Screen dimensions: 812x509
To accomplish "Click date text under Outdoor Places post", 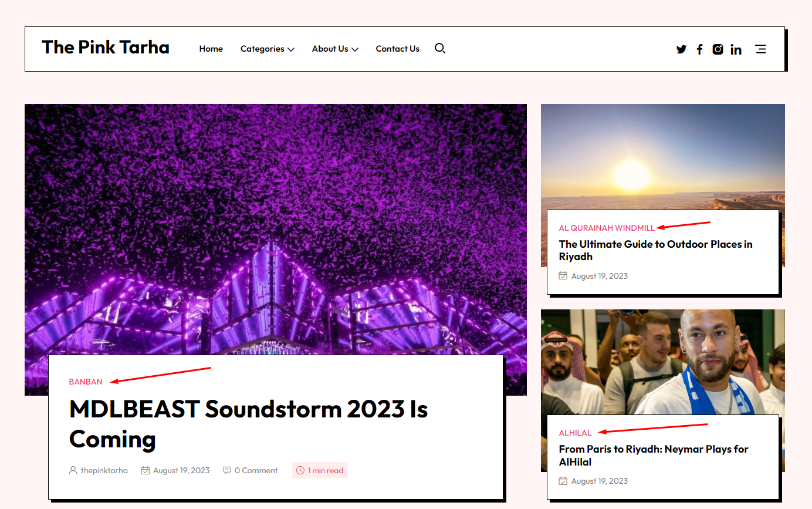I will coord(600,276).
